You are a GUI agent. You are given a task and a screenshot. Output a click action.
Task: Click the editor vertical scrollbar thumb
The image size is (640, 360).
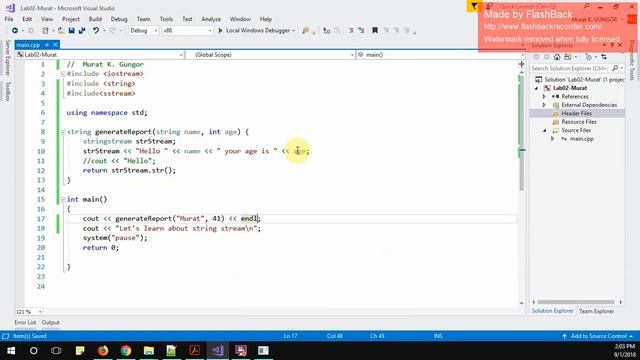521,133
